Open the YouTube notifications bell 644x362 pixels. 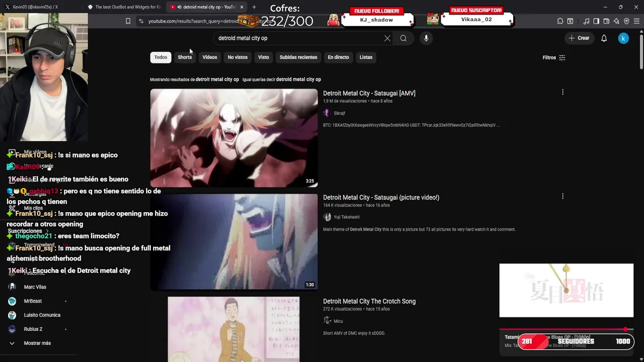604,38
